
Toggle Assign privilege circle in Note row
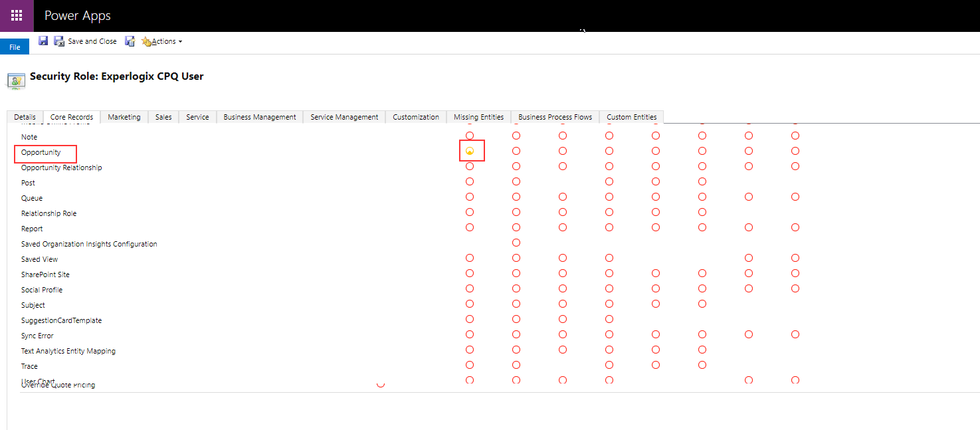(749, 136)
